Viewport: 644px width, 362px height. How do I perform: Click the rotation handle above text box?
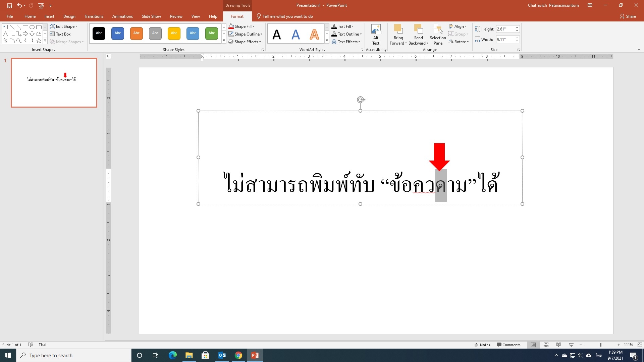point(361,100)
